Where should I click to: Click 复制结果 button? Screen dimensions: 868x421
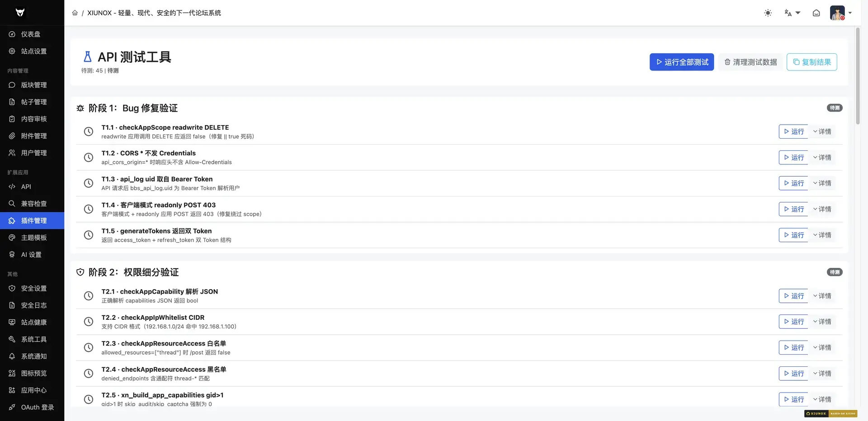pyautogui.click(x=812, y=62)
